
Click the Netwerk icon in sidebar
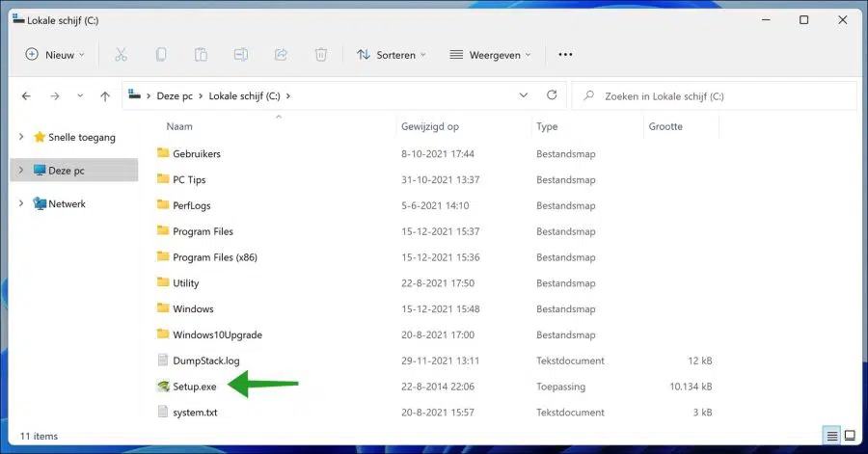(40, 203)
